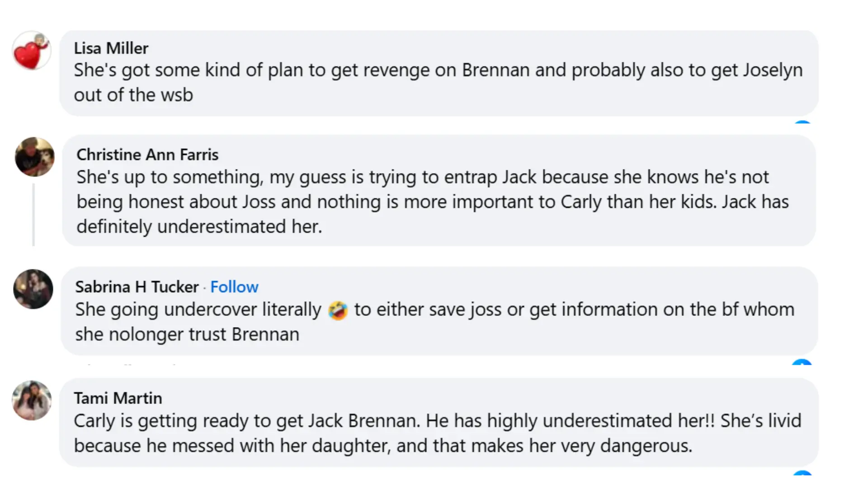Image resolution: width=868 pixels, height=488 pixels.
Task: Open Lisa Miller's heart profile picture
Action: (x=31, y=51)
